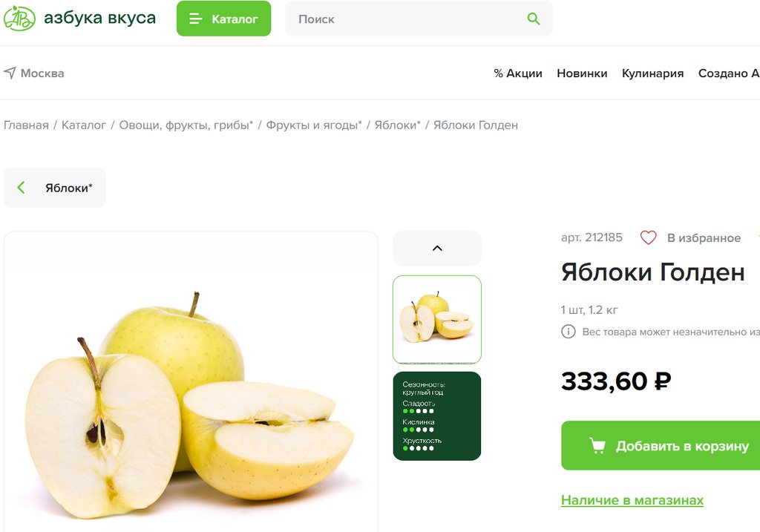The width and height of the screenshot is (760, 532).
Task: Click the hamburger icon in Каталог button
Action: pos(195,19)
